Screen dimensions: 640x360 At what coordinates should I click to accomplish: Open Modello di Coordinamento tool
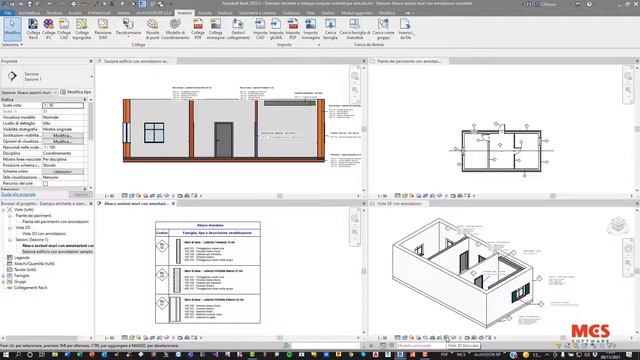[x=175, y=29]
